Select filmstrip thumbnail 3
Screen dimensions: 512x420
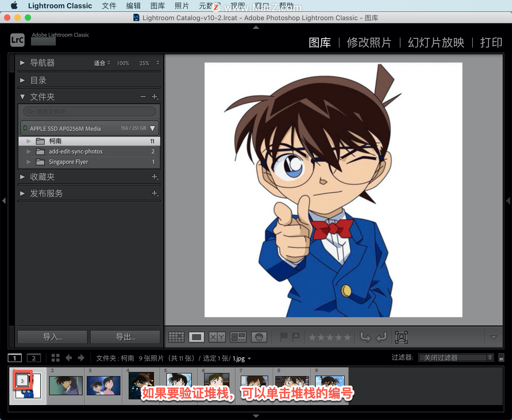tap(103, 386)
